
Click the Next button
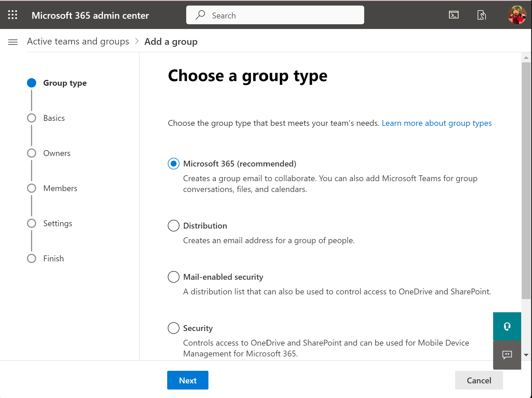tap(188, 380)
